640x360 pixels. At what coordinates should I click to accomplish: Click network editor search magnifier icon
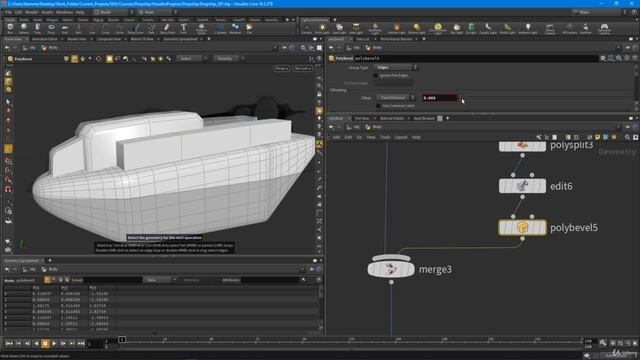(627, 138)
